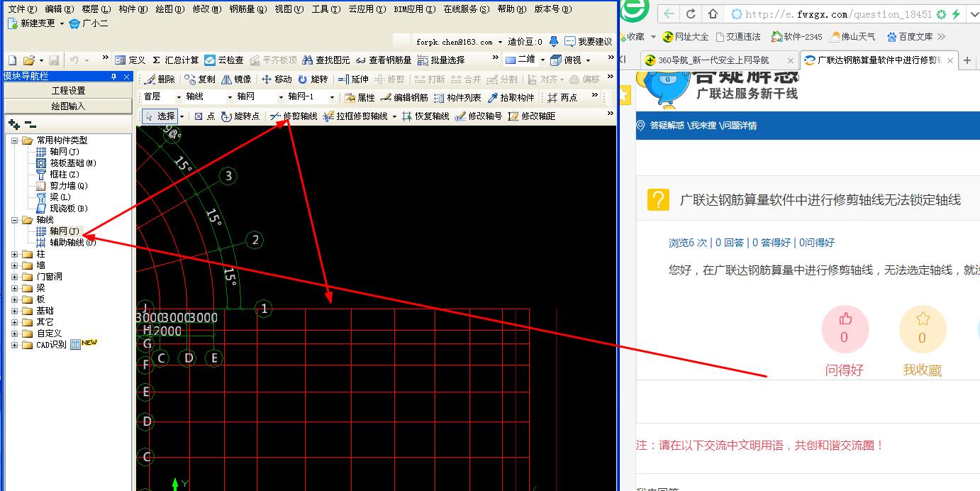Click 两点 two-point tool
This screenshot has height=491, width=980.
(562, 98)
